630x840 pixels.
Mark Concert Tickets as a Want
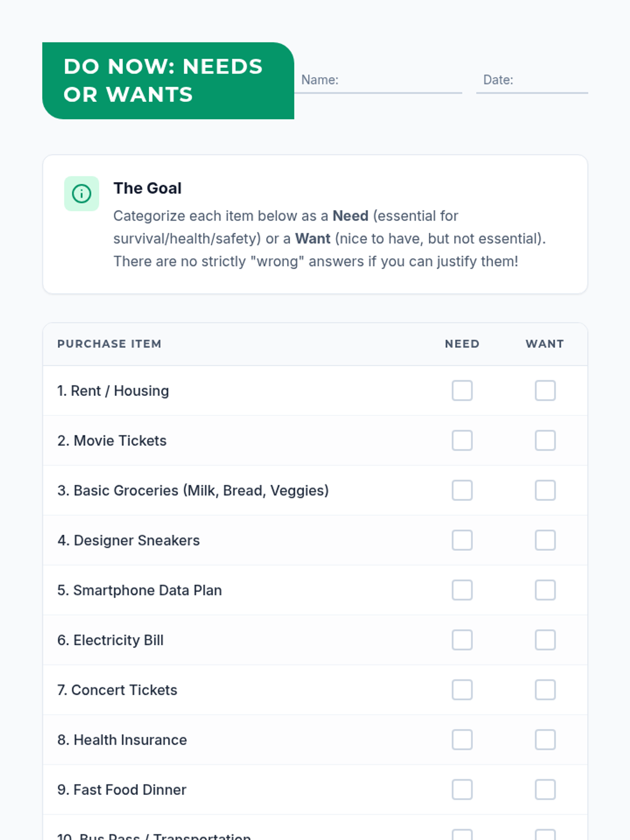545,690
